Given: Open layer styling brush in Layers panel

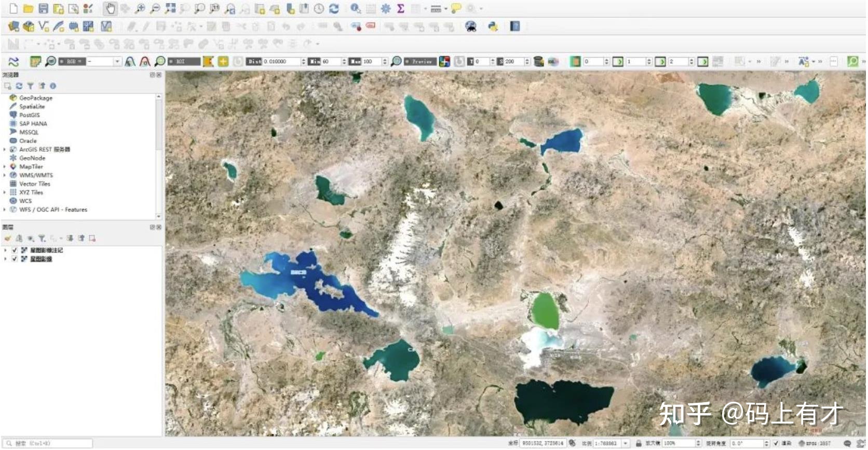Looking at the screenshot, I should (7, 238).
